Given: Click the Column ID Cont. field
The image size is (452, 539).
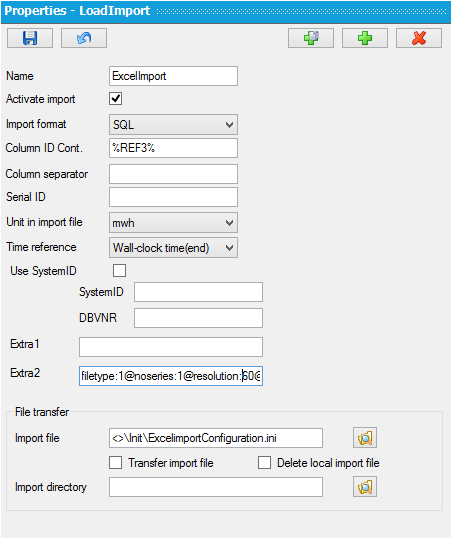Looking at the screenshot, I should 173,148.
